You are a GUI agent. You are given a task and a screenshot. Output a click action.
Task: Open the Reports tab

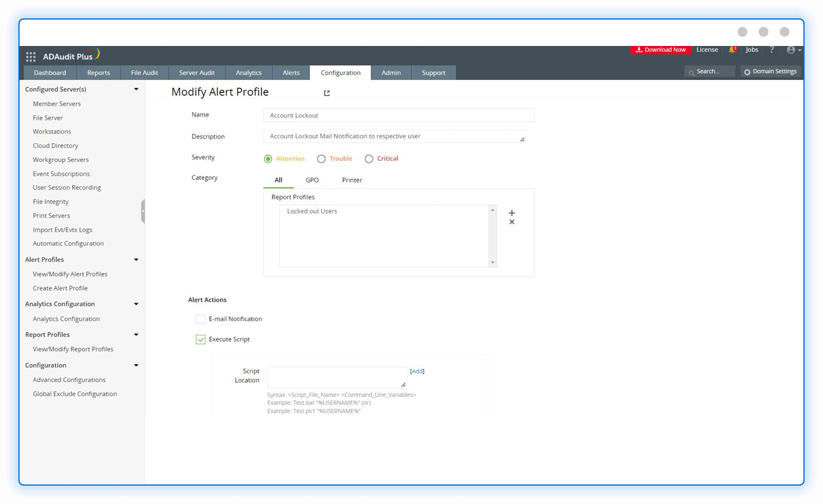pos(99,73)
